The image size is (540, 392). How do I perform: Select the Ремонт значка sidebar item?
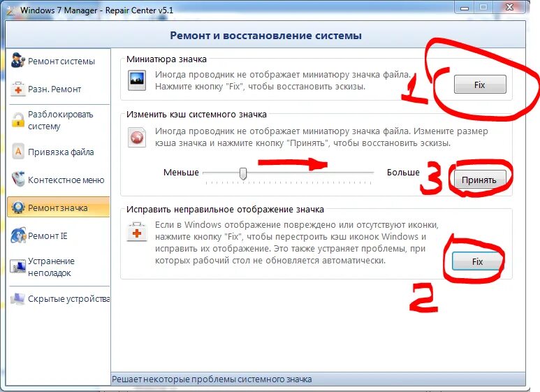click(x=59, y=208)
